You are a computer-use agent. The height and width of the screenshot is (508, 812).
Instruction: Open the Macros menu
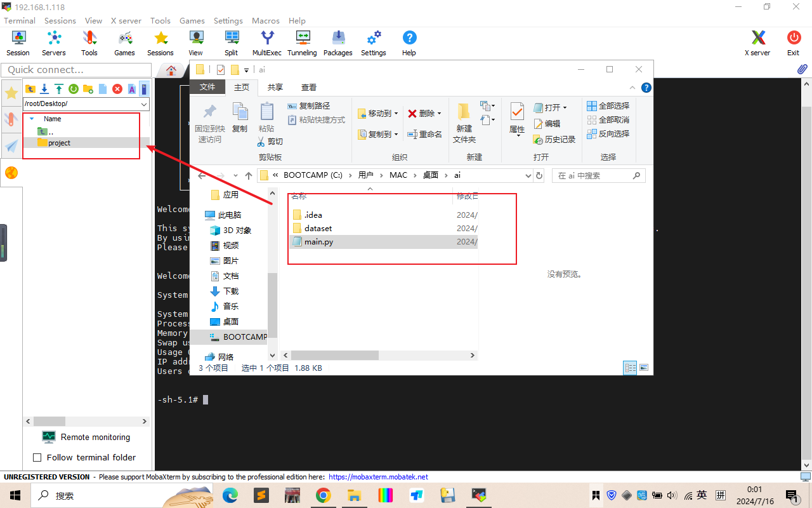pyautogui.click(x=265, y=20)
